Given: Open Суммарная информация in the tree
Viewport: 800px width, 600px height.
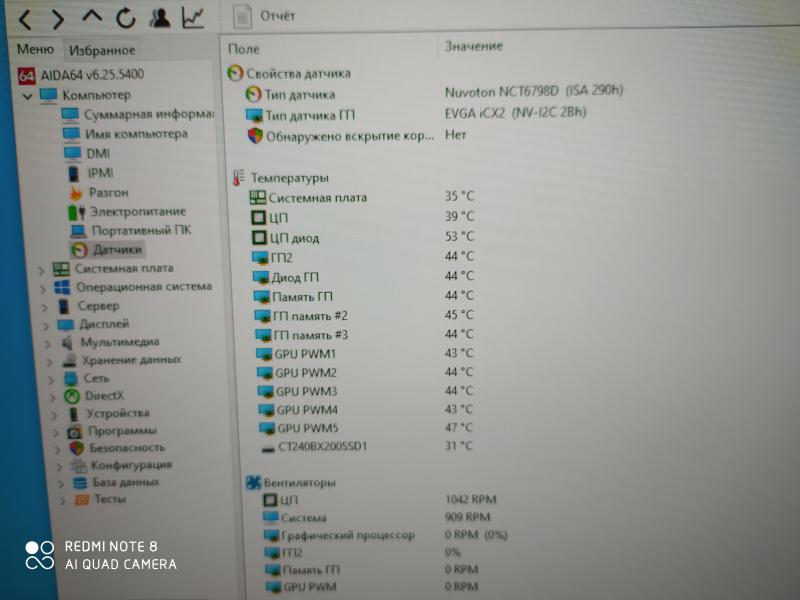Looking at the screenshot, I should [x=148, y=115].
